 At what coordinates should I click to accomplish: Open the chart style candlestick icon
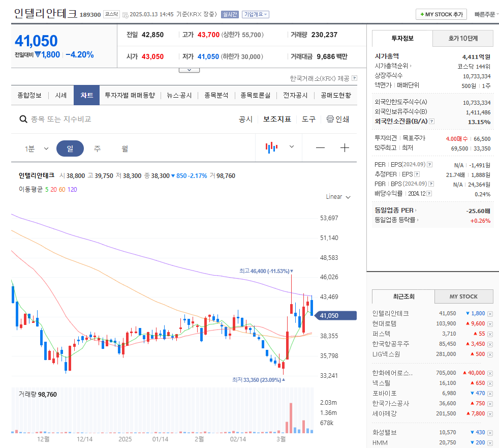271,147
